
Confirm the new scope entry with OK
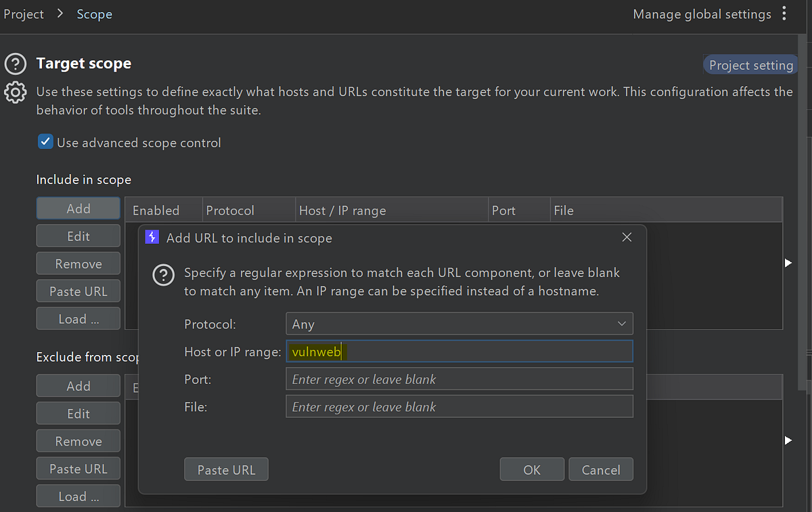pos(532,469)
